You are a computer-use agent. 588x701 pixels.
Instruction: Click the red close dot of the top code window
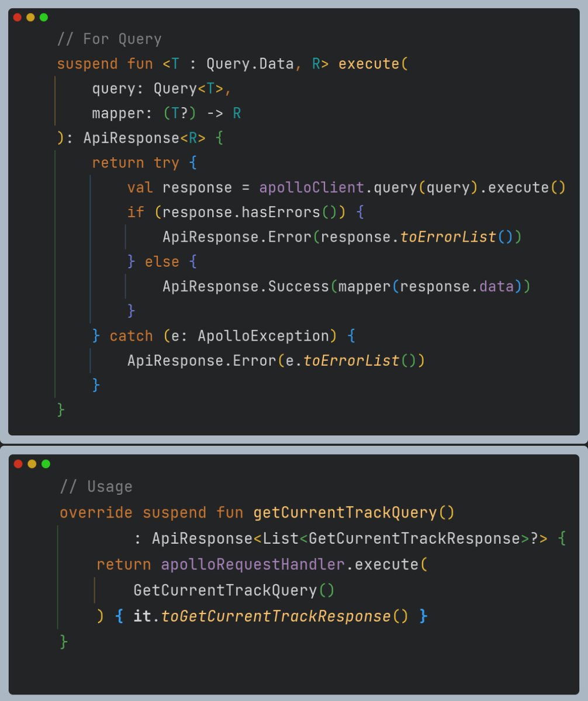tap(17, 18)
